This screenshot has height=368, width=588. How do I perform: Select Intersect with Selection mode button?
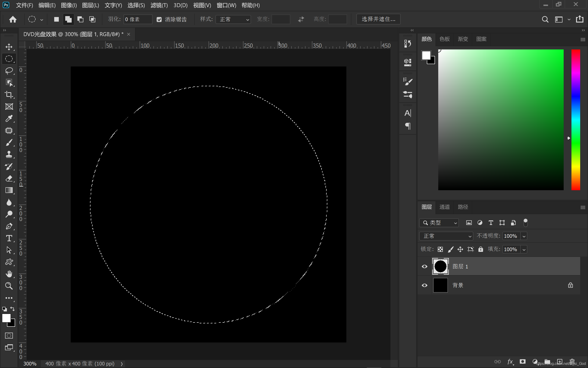click(x=92, y=19)
